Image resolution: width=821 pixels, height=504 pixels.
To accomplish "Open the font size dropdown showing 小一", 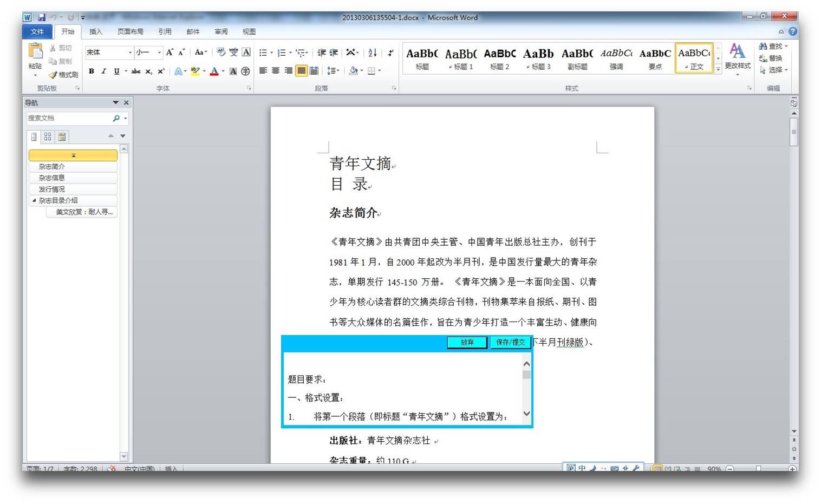I will tap(159, 53).
